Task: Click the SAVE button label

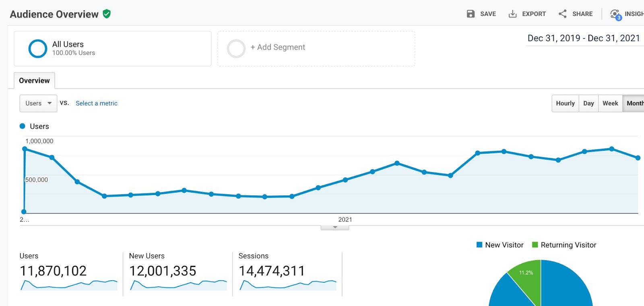Action: (488, 14)
